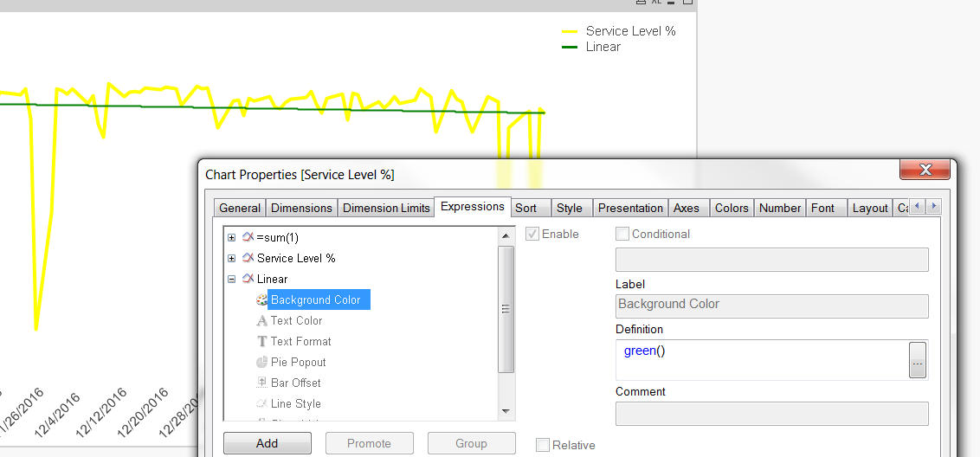980x457 pixels.
Task: Toggle the Relative checkbox
Action: tap(543, 445)
